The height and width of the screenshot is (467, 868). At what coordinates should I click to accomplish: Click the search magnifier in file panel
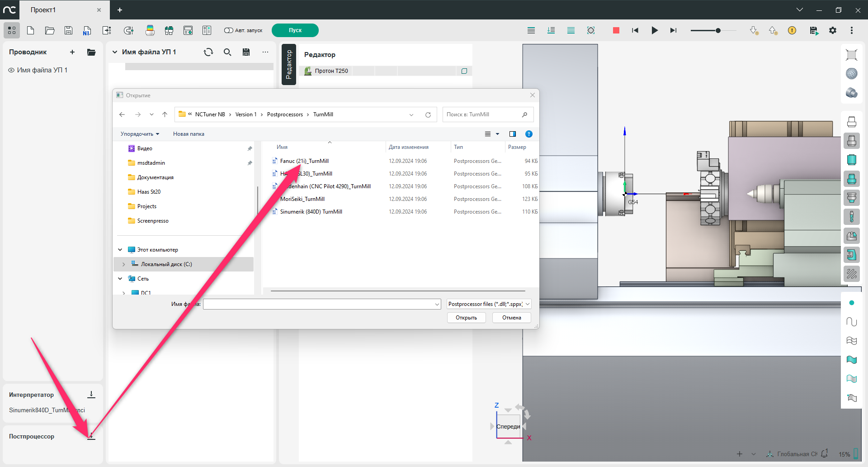(227, 52)
